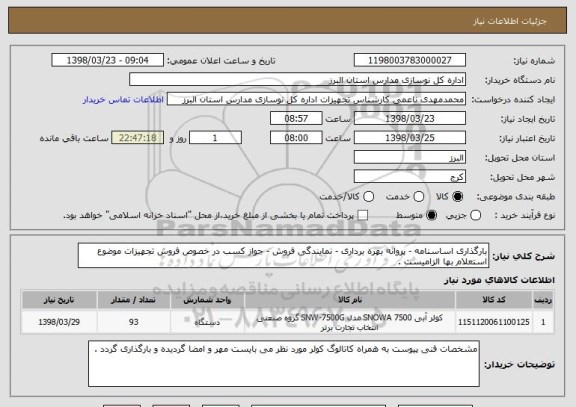Tick the Islamic treasury bonds payment checkbox

pos(363,216)
